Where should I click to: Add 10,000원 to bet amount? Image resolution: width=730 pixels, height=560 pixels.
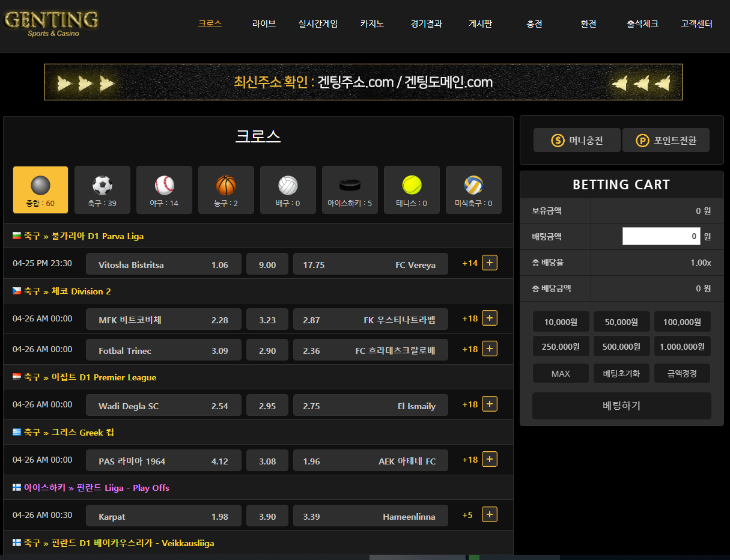pos(561,322)
